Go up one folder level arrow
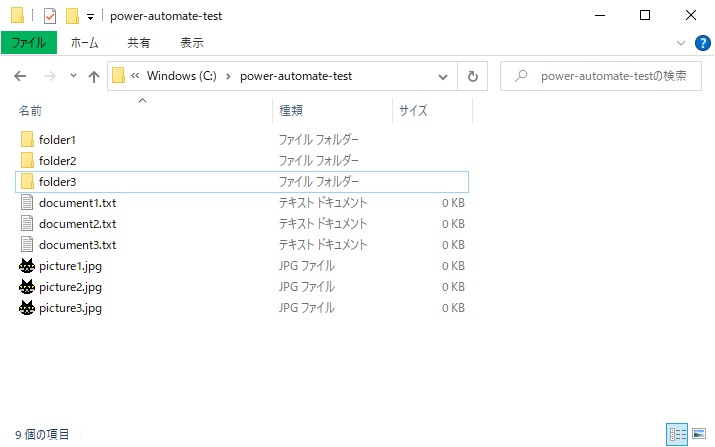715x447 pixels. click(93, 77)
